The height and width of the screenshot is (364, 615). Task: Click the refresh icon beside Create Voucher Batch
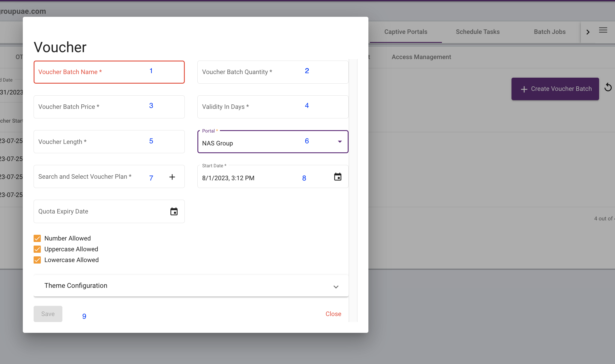pos(608,87)
